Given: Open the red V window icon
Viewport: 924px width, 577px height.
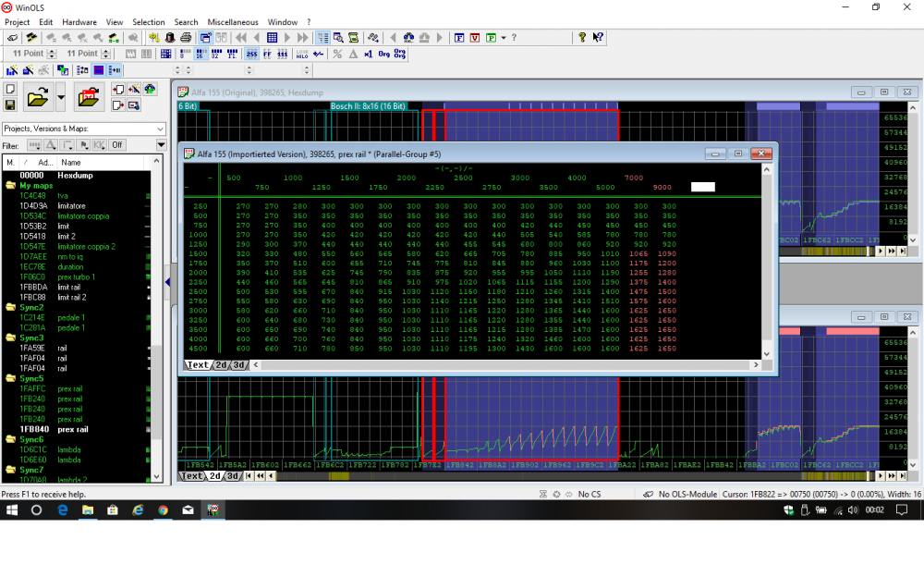Looking at the screenshot, I should (x=475, y=38).
